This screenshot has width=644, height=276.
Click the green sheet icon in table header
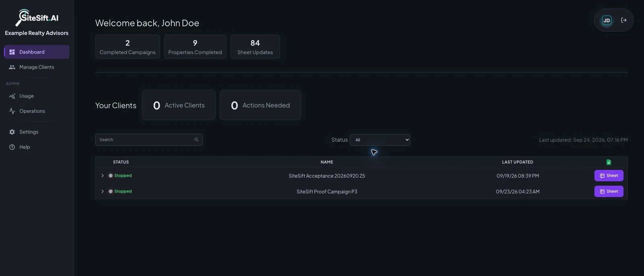[609, 162]
